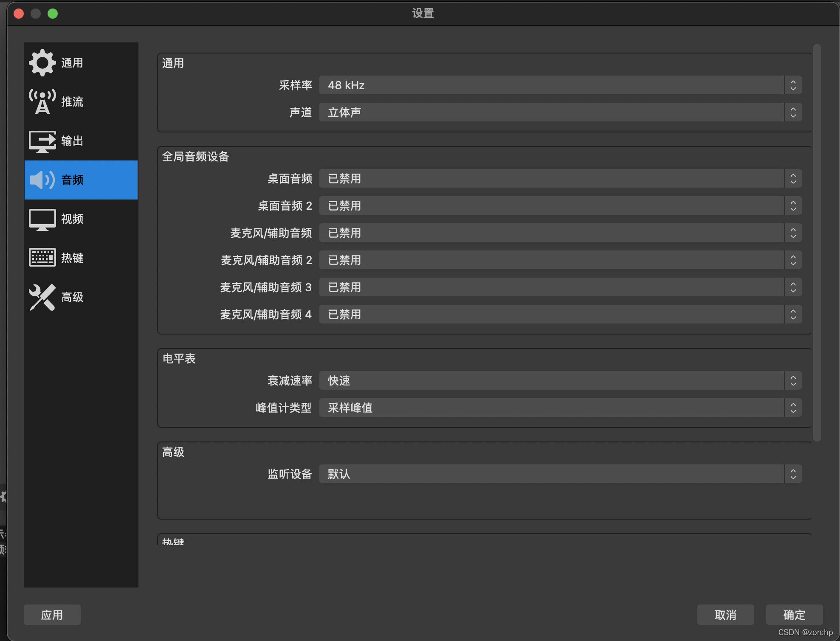Image resolution: width=840 pixels, height=641 pixels.
Task: Click the keyboard icon for 热键
Action: pyautogui.click(x=42, y=258)
